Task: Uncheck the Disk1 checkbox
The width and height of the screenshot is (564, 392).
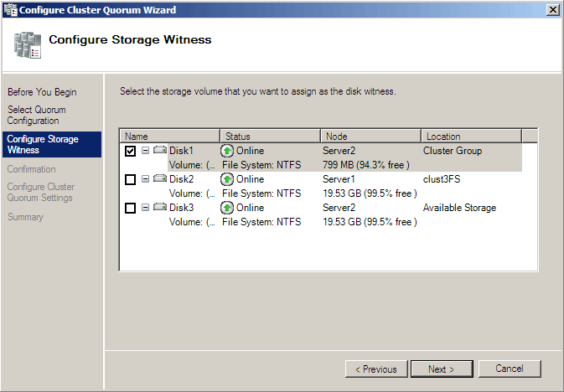Action: click(x=130, y=151)
